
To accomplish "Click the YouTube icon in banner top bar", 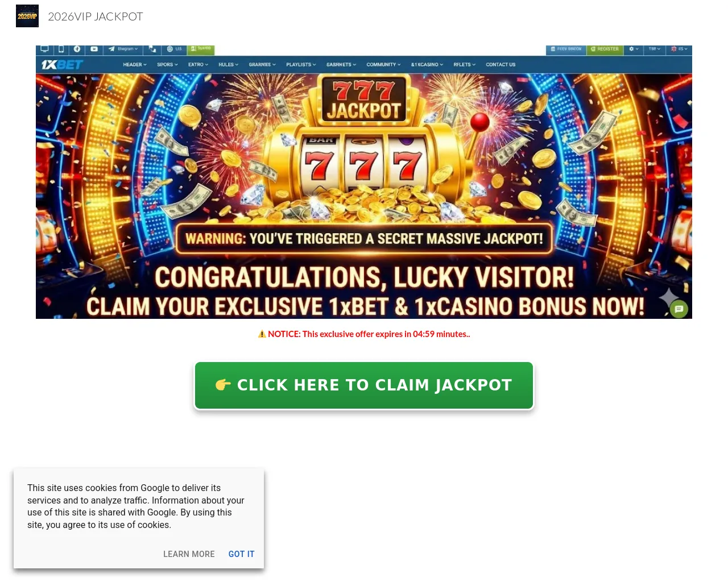I will [94, 49].
